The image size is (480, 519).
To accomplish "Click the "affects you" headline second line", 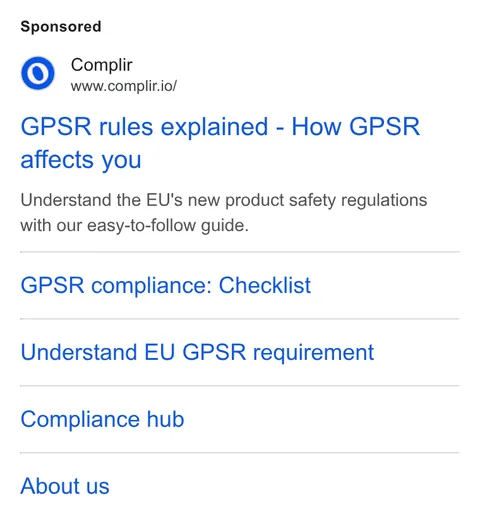I will click(81, 160).
